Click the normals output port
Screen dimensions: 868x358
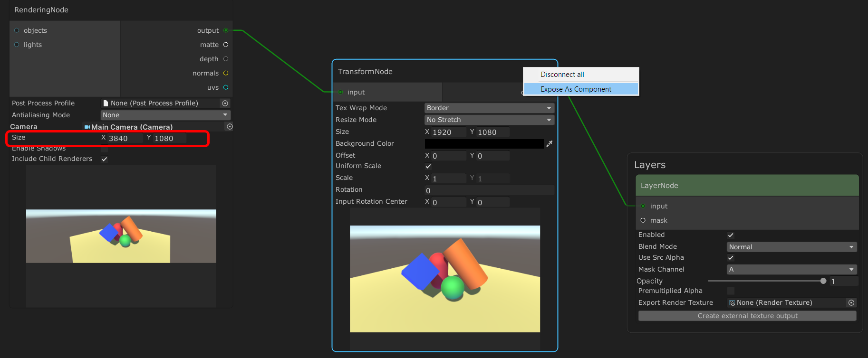[x=226, y=73]
